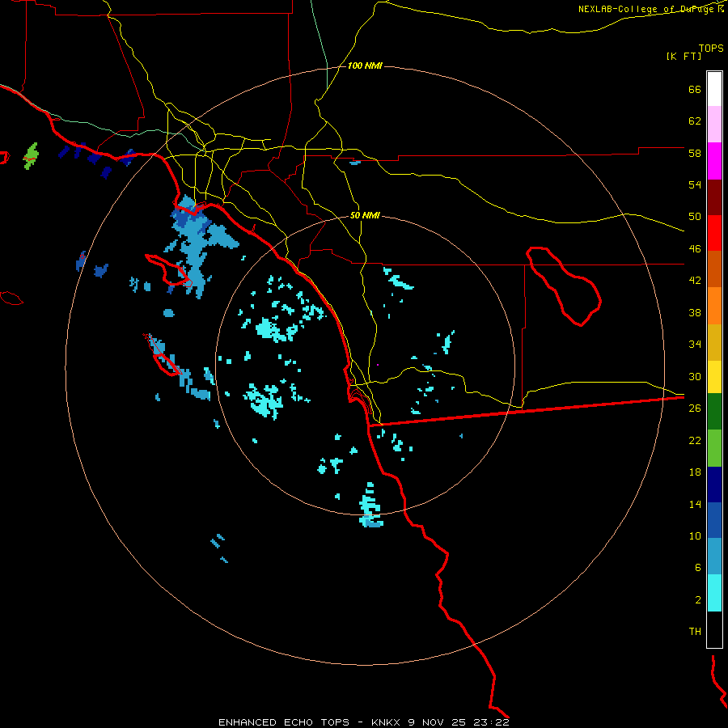
Task: Click the legend value "6"
Action: tap(698, 568)
